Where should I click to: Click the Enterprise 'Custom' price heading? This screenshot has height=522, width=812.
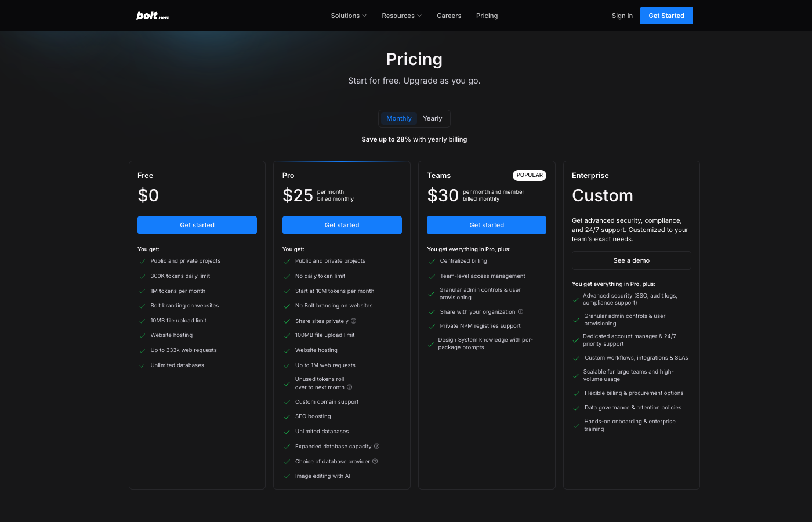(x=603, y=195)
